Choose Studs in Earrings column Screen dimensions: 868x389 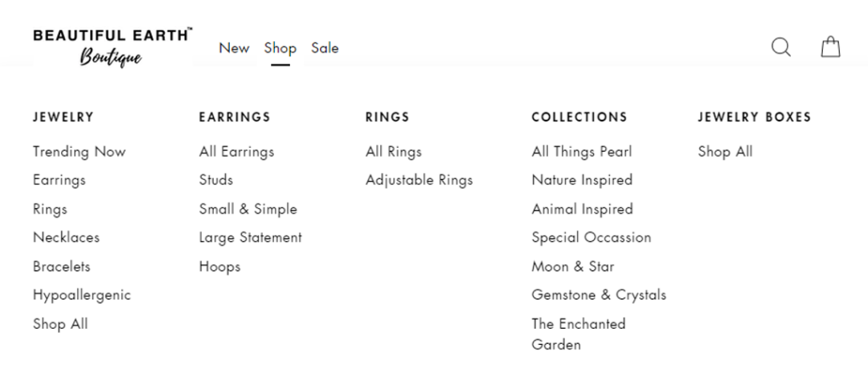tap(216, 180)
